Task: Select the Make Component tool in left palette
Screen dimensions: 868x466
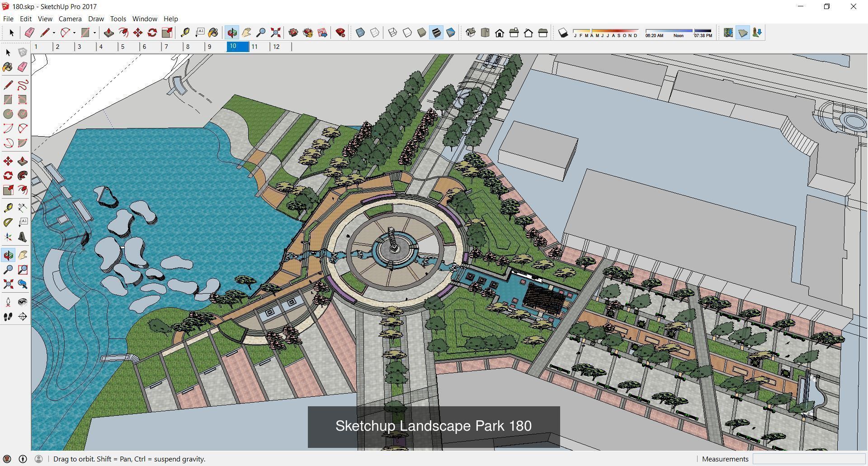Action: tap(23, 52)
